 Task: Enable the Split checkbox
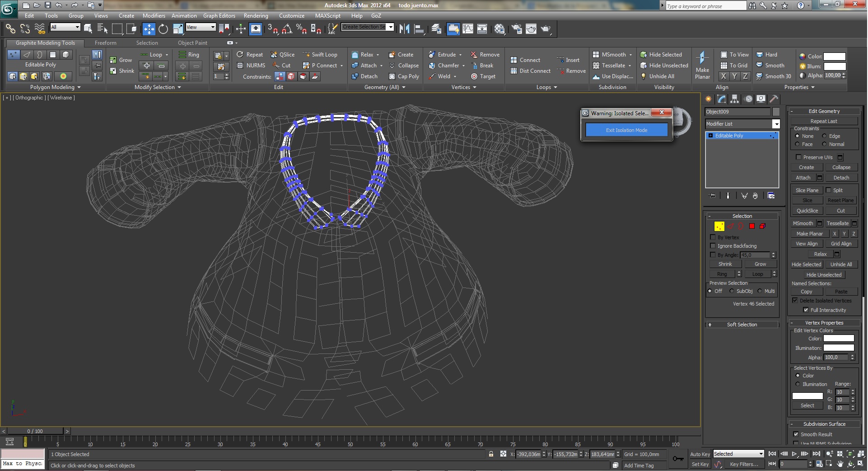pyautogui.click(x=829, y=190)
